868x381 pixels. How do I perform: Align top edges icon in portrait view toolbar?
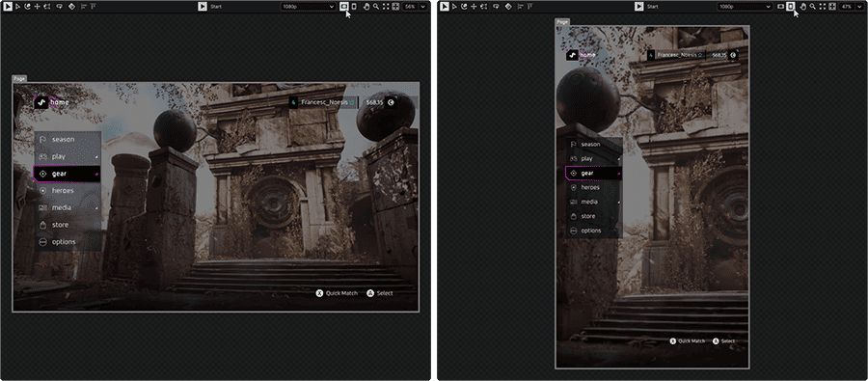[x=530, y=6]
